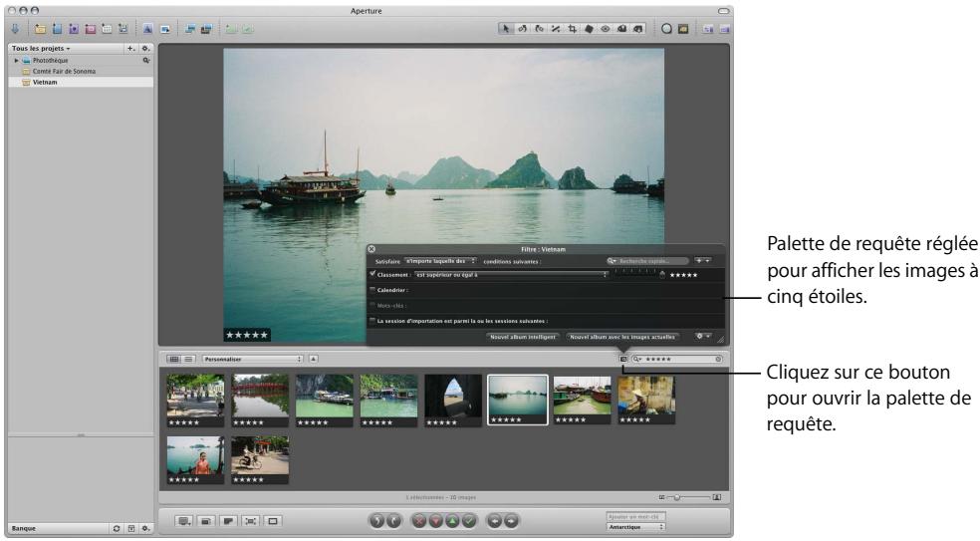Enable the Mots-clés filter checkbox
The image size is (980, 541).
click(x=372, y=305)
